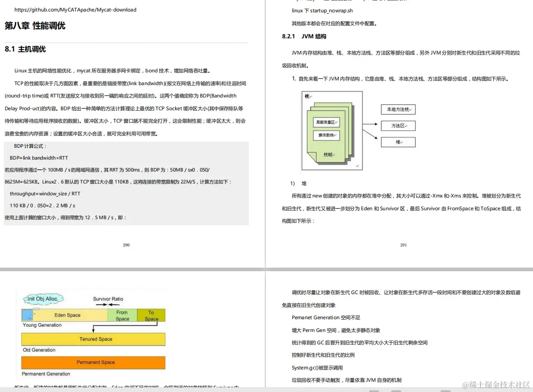Click page number 290 on left page

point(126,245)
